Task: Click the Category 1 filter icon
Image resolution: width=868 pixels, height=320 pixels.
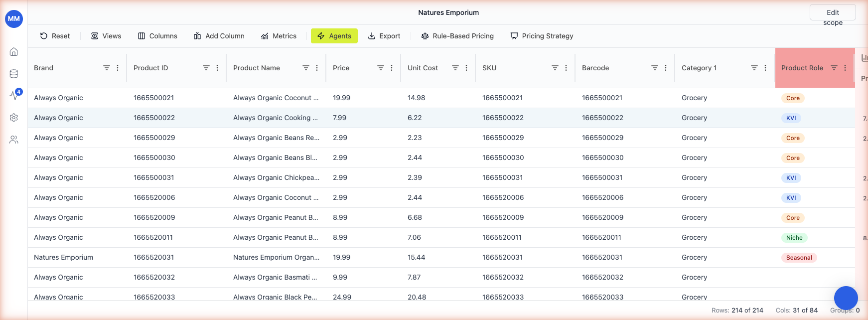Action: pyautogui.click(x=754, y=68)
